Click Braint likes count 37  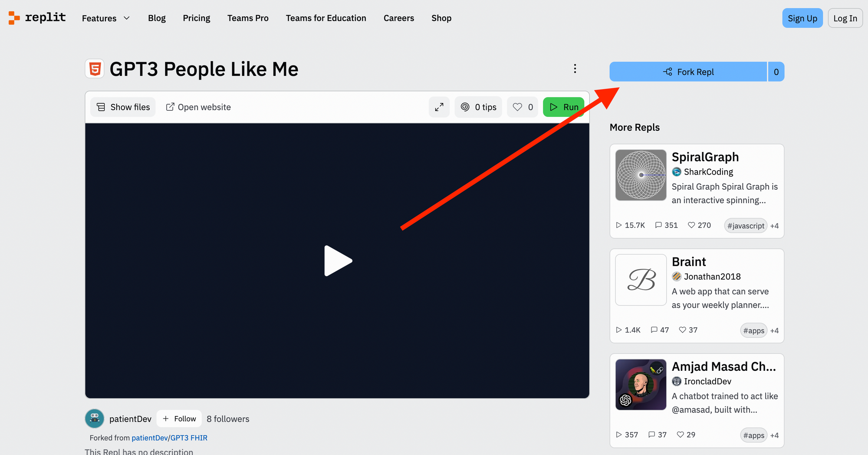click(688, 330)
